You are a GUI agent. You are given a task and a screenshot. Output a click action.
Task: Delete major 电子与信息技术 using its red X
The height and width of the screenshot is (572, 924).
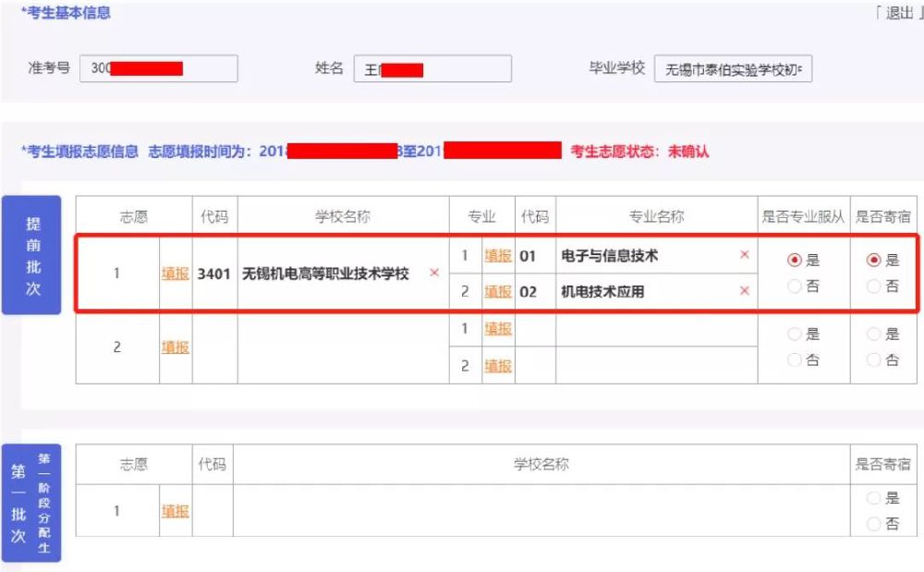pyautogui.click(x=744, y=254)
